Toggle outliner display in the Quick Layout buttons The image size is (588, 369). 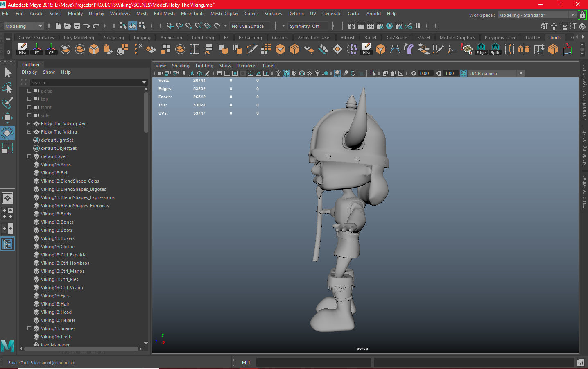point(8,244)
